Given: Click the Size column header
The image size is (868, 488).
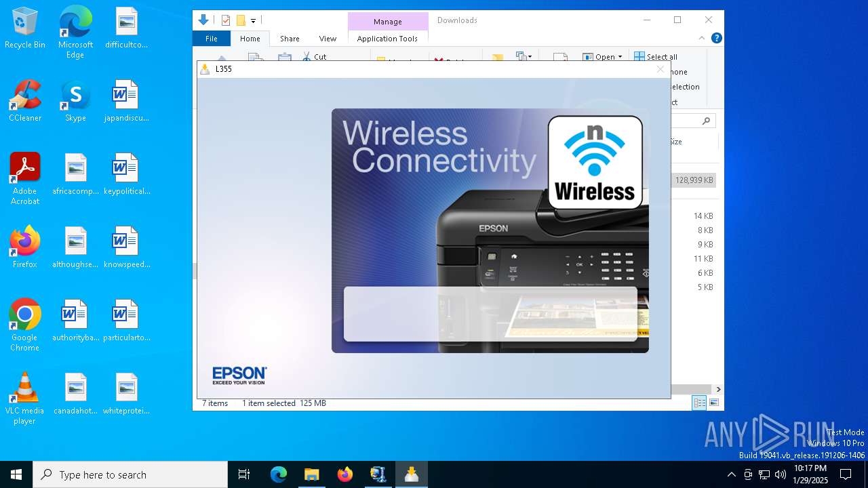Looking at the screenshot, I should tap(676, 142).
